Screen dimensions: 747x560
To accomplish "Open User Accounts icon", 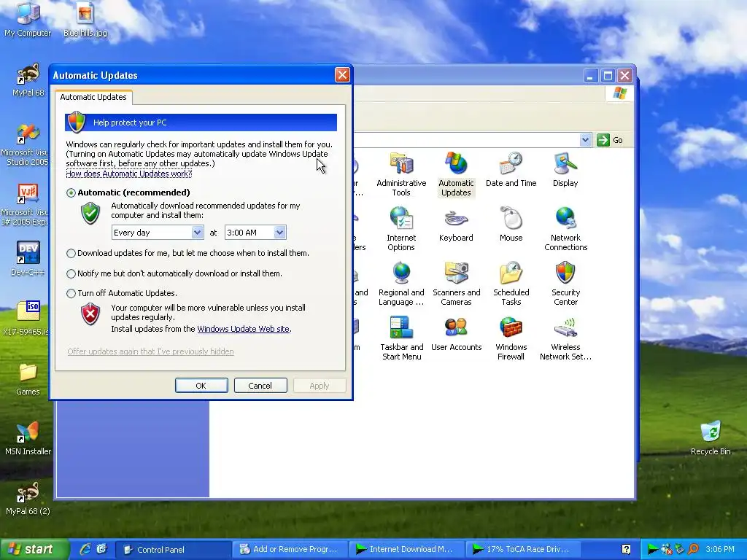I will click(456, 334).
